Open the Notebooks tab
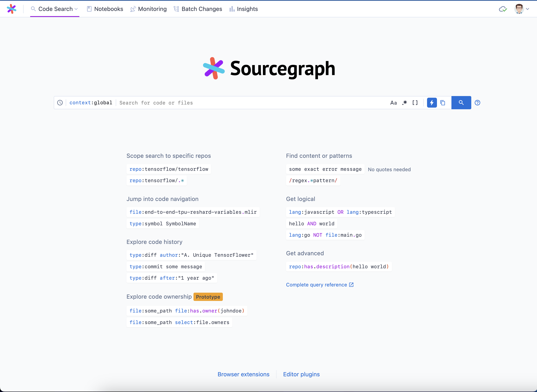This screenshot has width=537, height=392. click(105, 9)
